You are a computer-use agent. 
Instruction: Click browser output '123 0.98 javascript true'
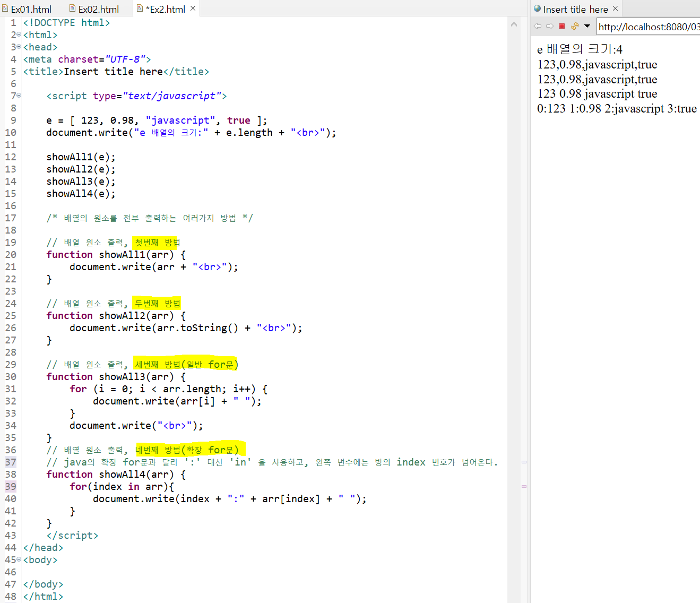pos(597,94)
